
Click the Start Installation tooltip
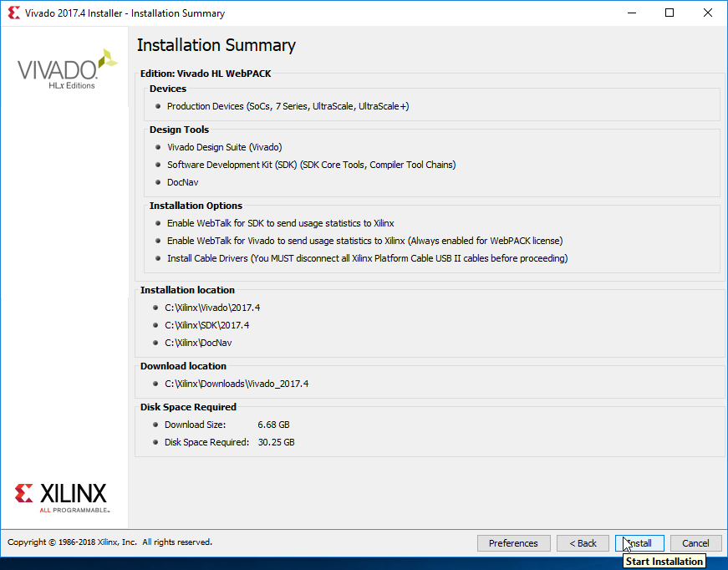664,562
